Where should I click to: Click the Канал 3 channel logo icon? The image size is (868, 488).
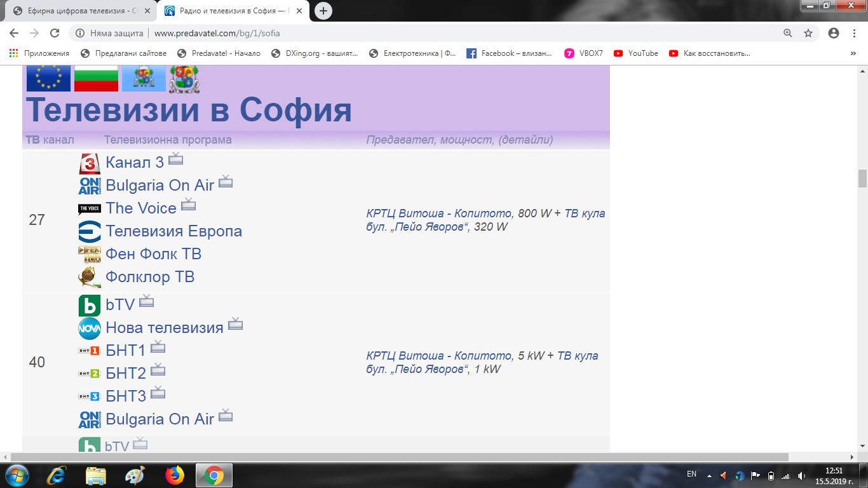89,163
